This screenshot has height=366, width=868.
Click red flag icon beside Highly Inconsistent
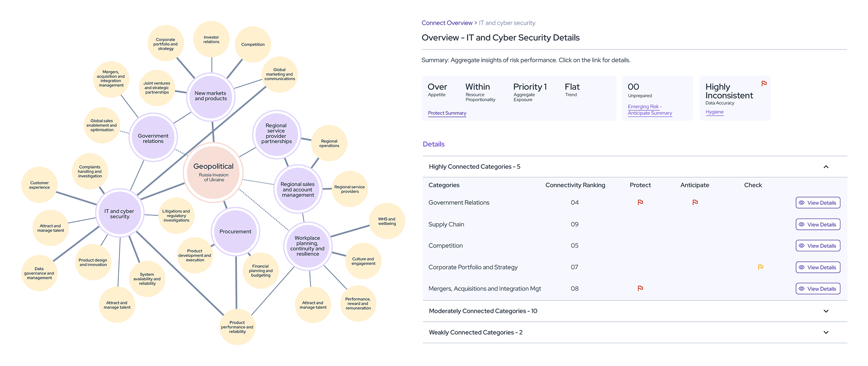(x=764, y=84)
